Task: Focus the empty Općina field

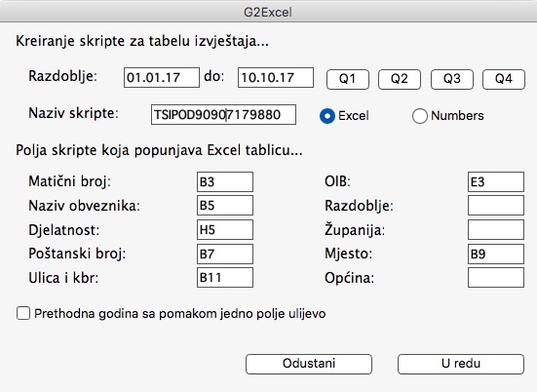Action: [x=496, y=277]
